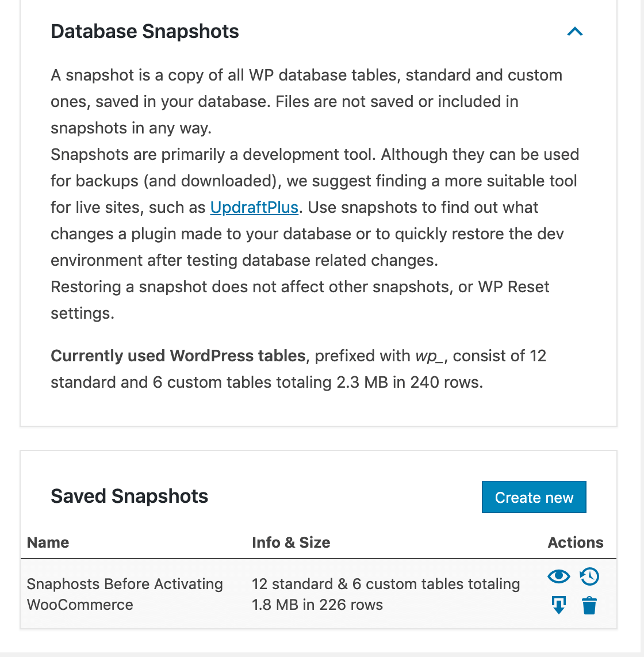Delete the snapshot with the trash icon
The height and width of the screenshot is (657, 644).
point(589,605)
